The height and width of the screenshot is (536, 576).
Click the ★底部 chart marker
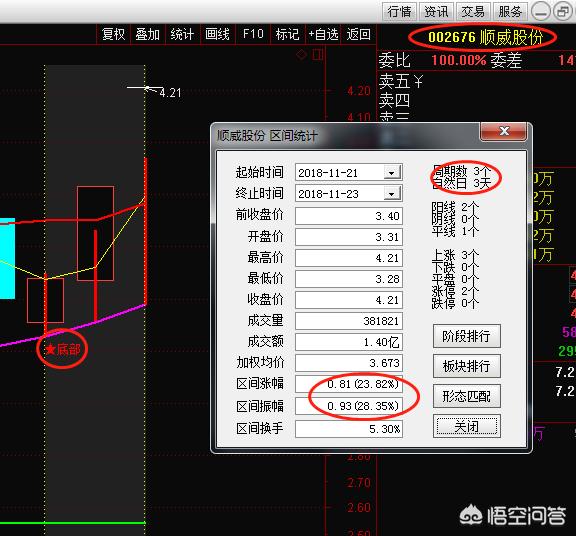(x=62, y=349)
